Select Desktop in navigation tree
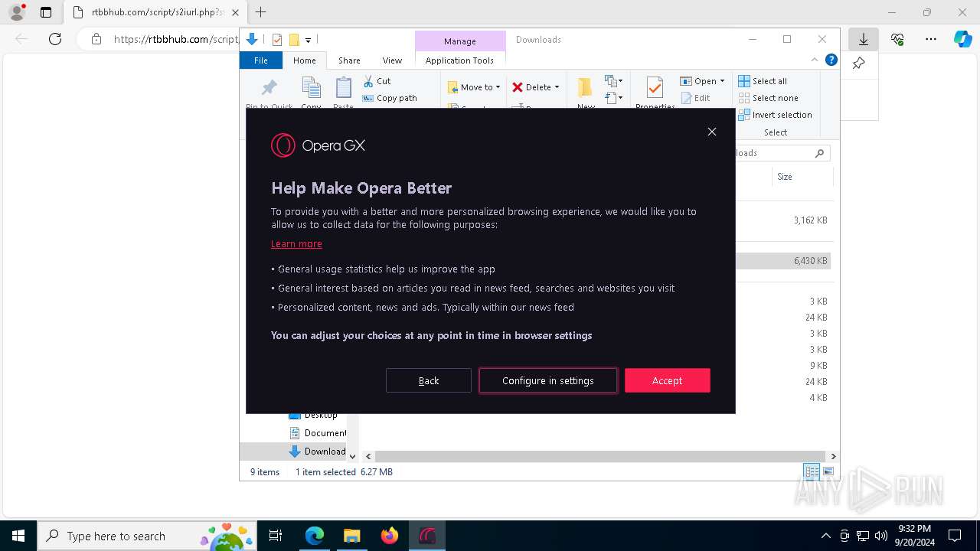 click(313, 415)
